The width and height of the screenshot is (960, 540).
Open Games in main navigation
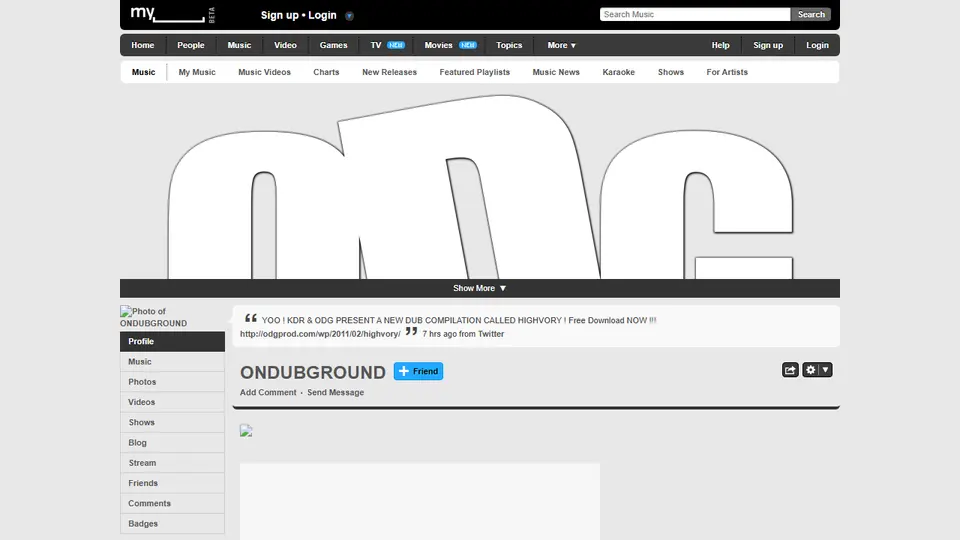tap(333, 45)
